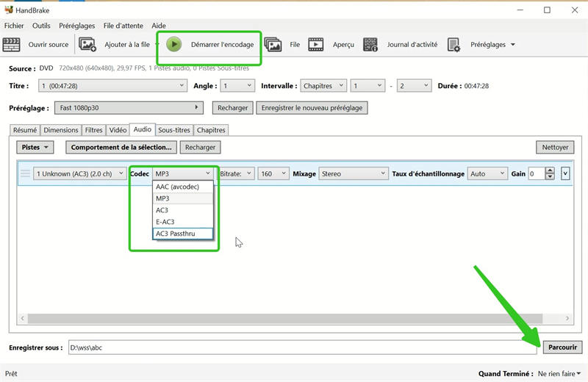Viewport: 588px width, 382px height.
Task: Click the Durée 00:47:28 value
Action: 476,86
